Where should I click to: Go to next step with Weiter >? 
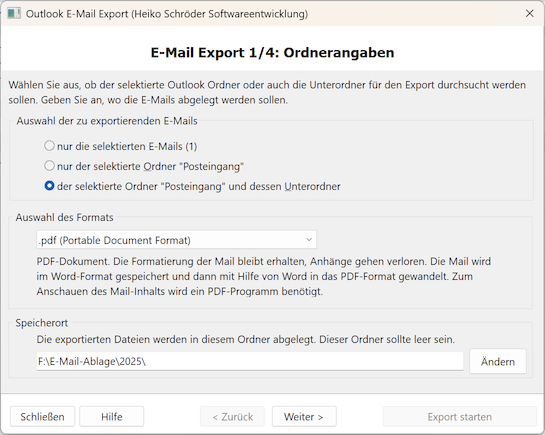click(x=304, y=416)
